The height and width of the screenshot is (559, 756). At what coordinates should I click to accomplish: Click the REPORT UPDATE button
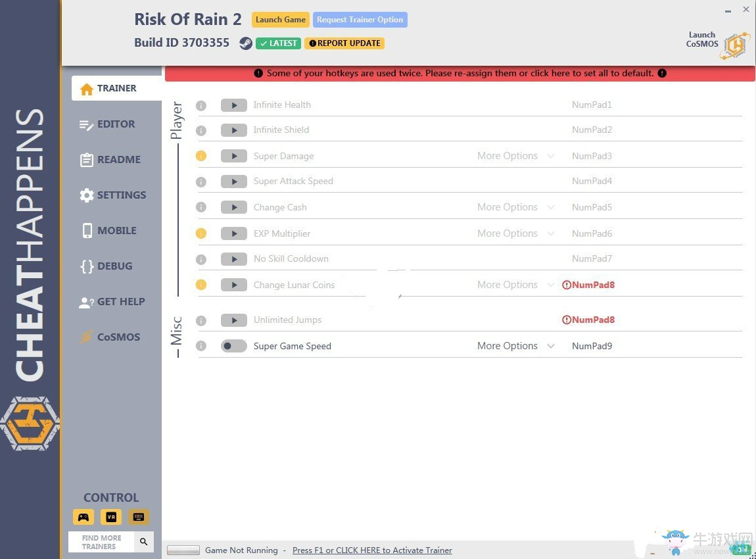click(x=344, y=43)
